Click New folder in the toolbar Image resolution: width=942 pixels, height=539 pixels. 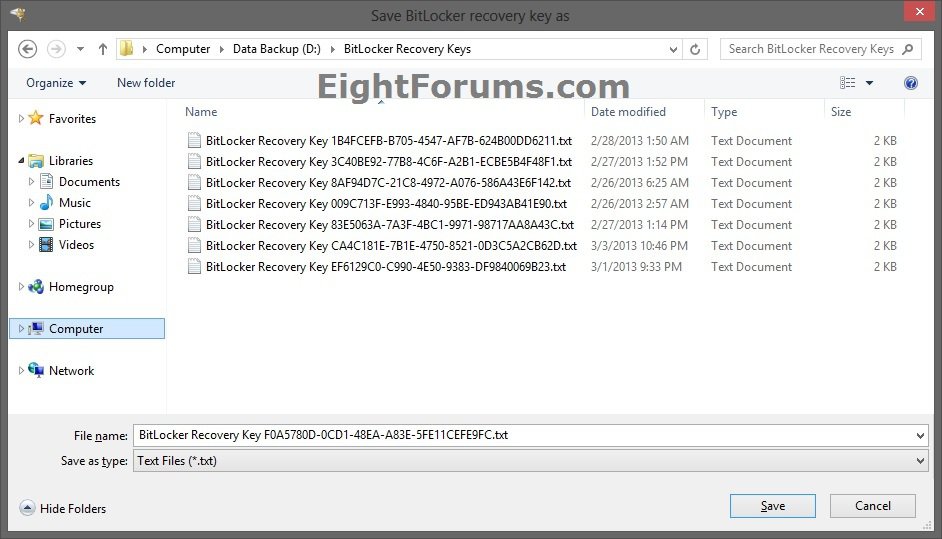point(146,83)
